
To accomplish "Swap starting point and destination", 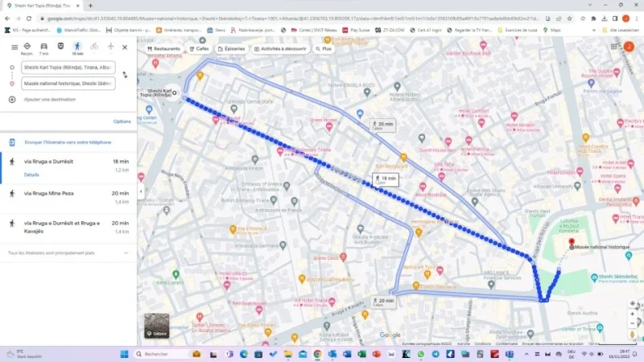I will (x=125, y=75).
